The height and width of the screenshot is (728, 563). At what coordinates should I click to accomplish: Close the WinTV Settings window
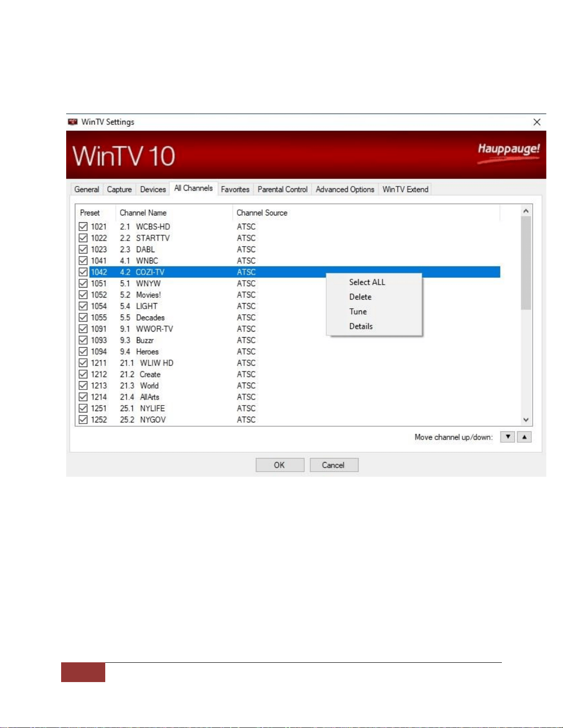536,122
